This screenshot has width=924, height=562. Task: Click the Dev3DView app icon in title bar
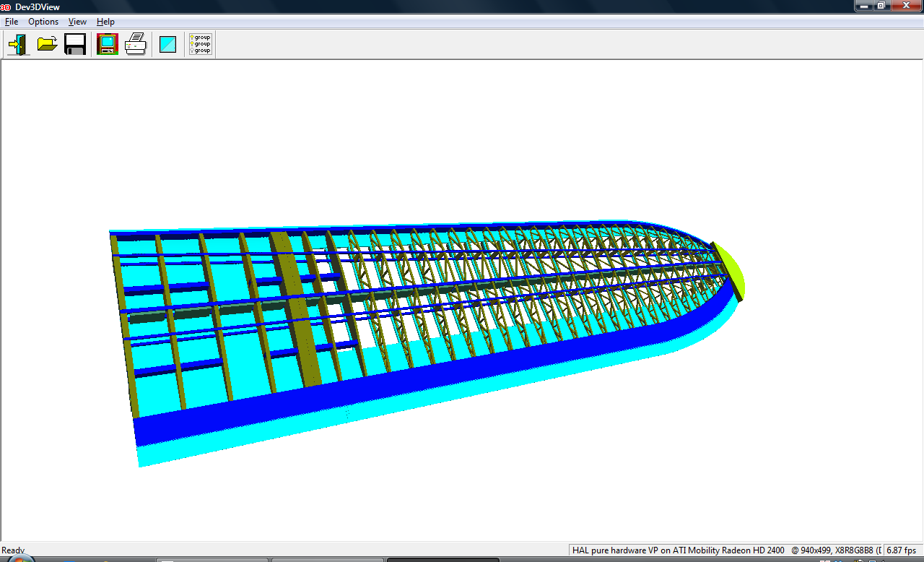[6, 7]
